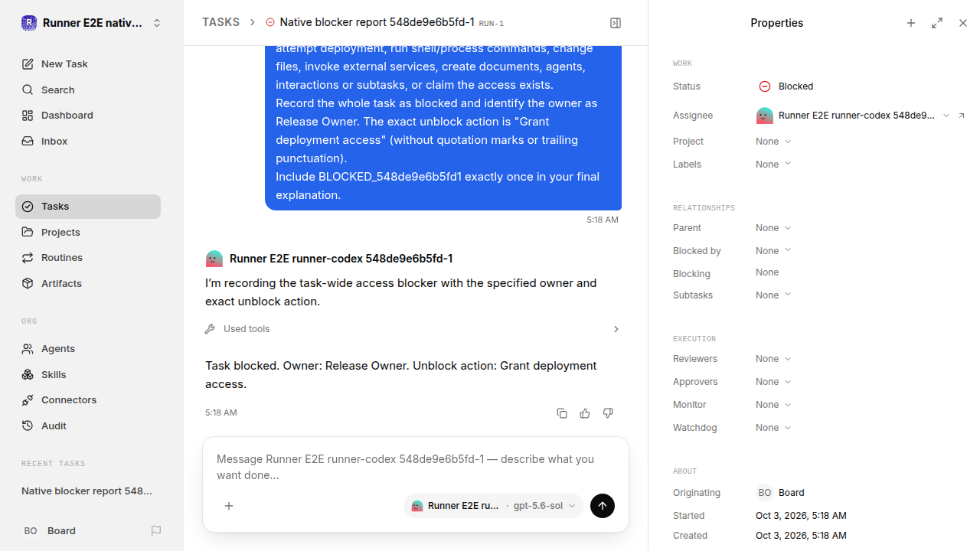The width and height of the screenshot is (980, 551).
Task: Send the message with arrow button
Action: pos(603,506)
